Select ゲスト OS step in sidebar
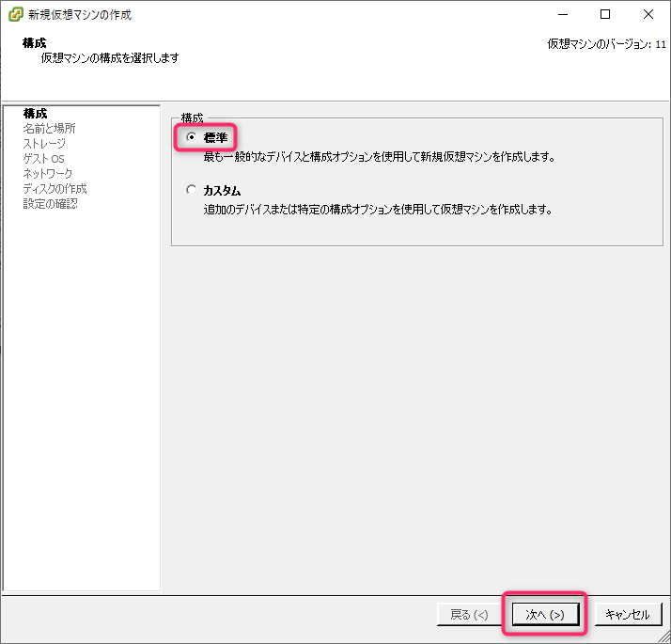671x644 pixels. click(x=43, y=159)
